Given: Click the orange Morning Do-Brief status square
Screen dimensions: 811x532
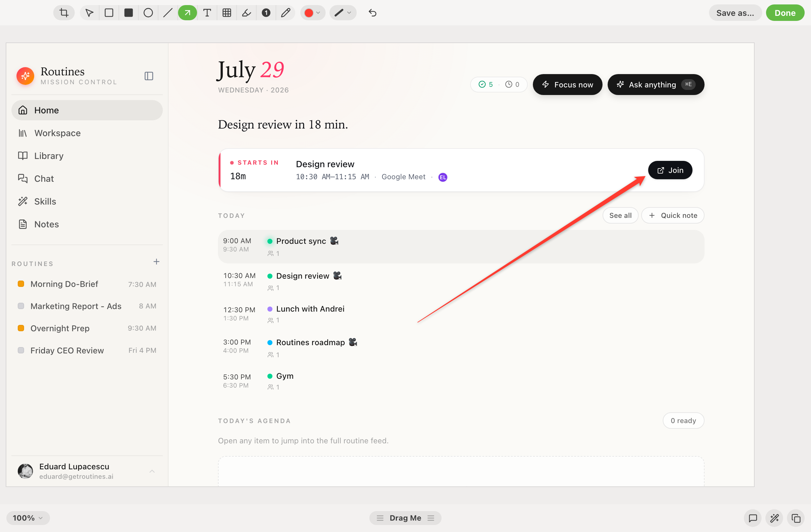Looking at the screenshot, I should coord(21,284).
